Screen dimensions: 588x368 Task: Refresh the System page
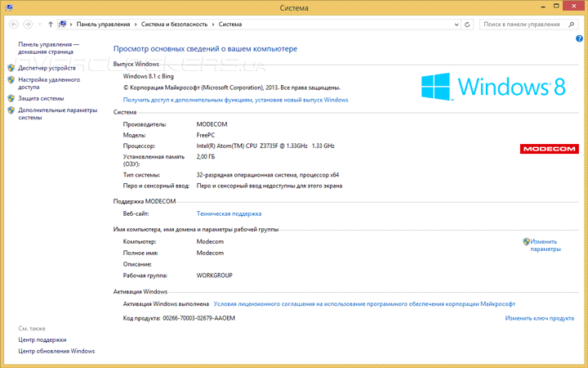coord(467,25)
